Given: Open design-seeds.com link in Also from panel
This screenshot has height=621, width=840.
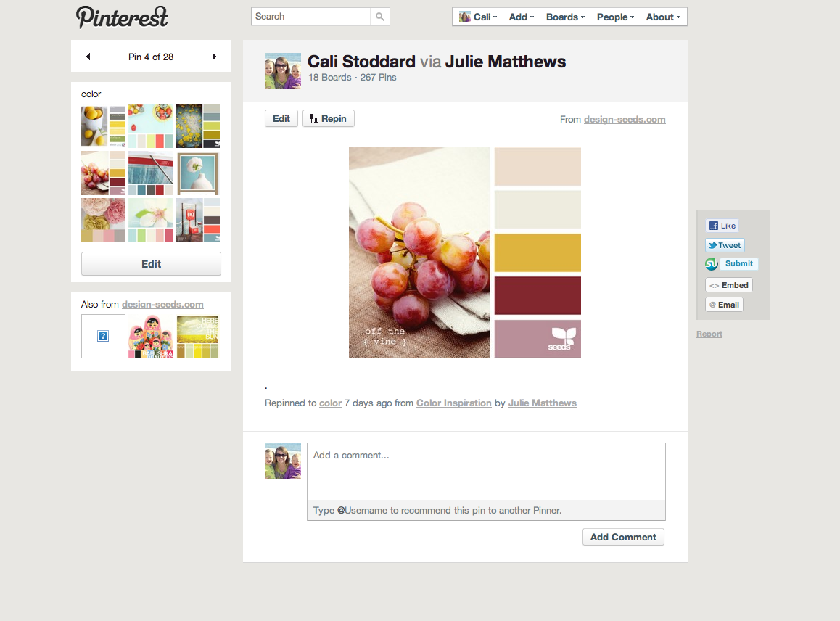Looking at the screenshot, I should click(162, 305).
